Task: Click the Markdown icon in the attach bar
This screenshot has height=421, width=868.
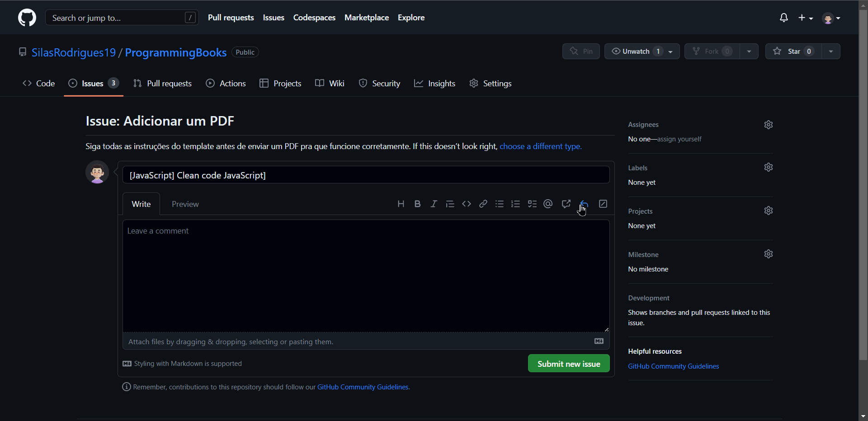Action: (x=599, y=341)
